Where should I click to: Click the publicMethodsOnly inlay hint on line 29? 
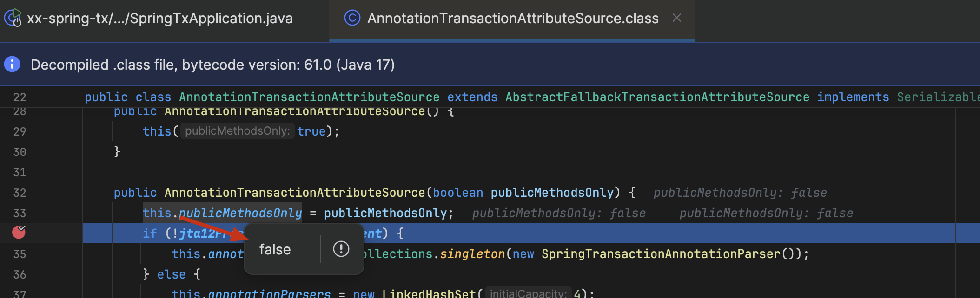237,131
